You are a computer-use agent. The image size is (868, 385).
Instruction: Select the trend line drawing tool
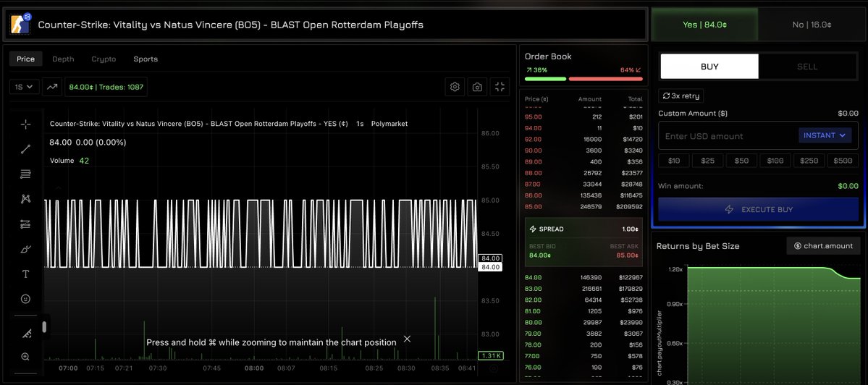coord(25,149)
